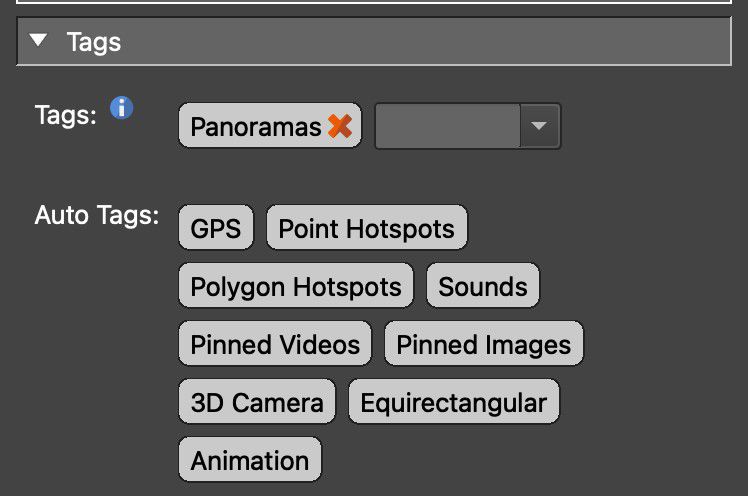748x496 pixels.
Task: Open the tags dropdown arrow
Action: tap(539, 126)
